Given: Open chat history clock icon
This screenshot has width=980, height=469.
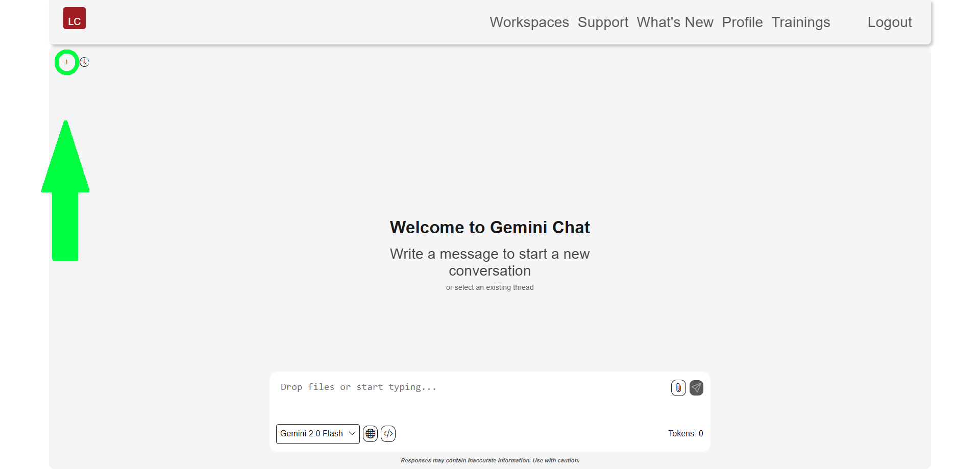Looking at the screenshot, I should pyautogui.click(x=85, y=62).
